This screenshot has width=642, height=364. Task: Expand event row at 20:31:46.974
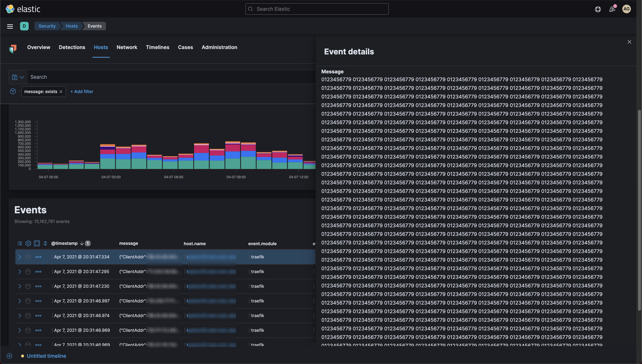click(20, 316)
